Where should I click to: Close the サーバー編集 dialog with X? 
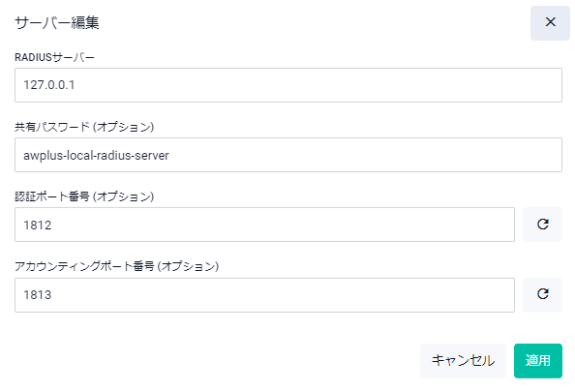point(550,22)
